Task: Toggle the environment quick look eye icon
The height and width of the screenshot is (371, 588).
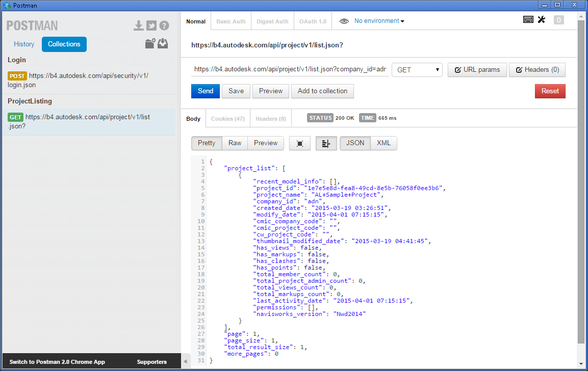Action: [x=344, y=21]
